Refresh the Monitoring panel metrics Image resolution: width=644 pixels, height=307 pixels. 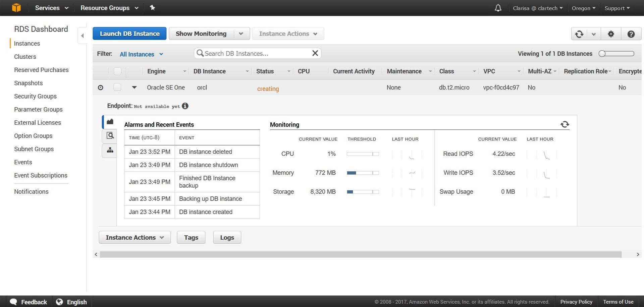click(565, 124)
